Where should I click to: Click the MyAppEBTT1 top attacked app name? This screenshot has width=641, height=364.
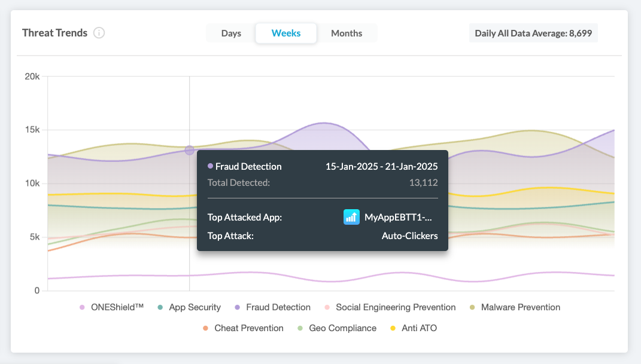click(x=398, y=218)
